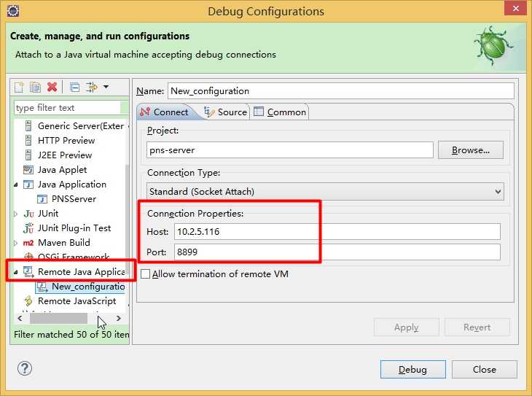Click the horizontal scrollbar thumb in tree
This screenshot has width=532, height=396.
click(x=58, y=318)
